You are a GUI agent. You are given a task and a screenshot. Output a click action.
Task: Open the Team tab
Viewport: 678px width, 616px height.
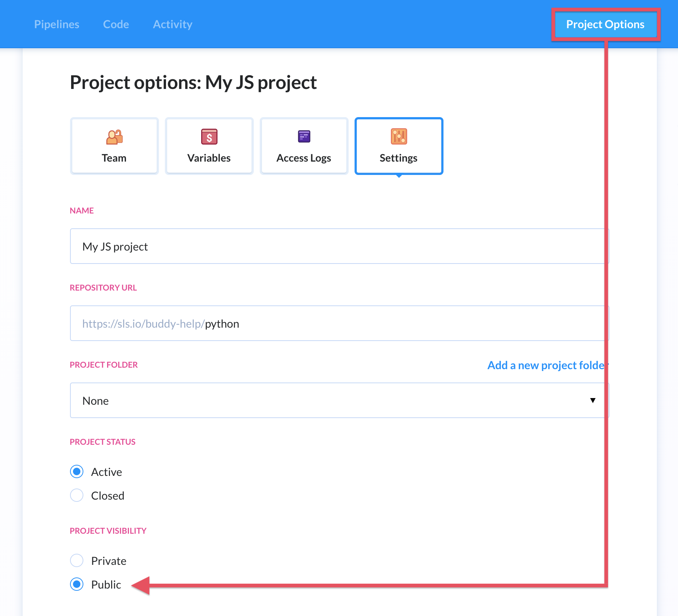(x=114, y=146)
